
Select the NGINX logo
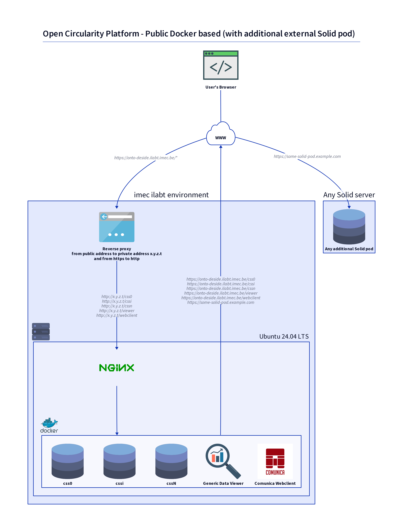(117, 368)
